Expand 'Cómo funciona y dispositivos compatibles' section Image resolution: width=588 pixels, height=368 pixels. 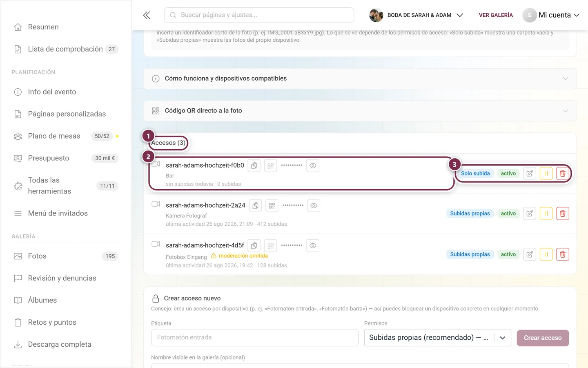point(360,79)
